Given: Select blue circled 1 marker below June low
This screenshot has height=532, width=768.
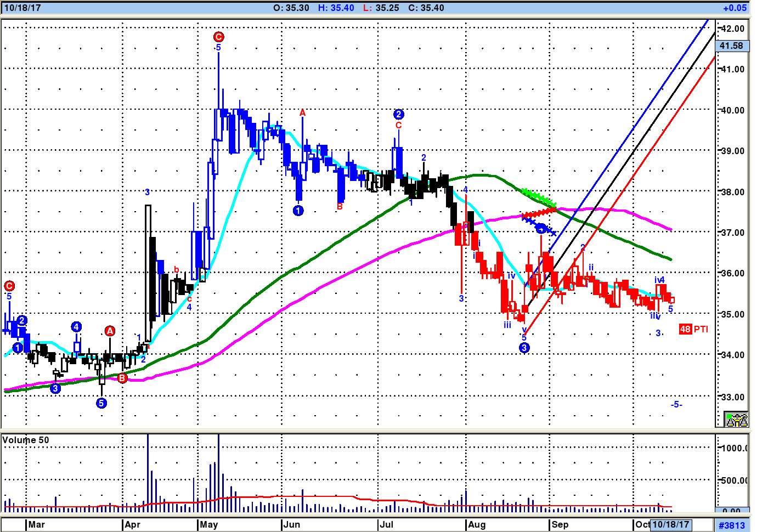Looking at the screenshot, I should tap(298, 211).
